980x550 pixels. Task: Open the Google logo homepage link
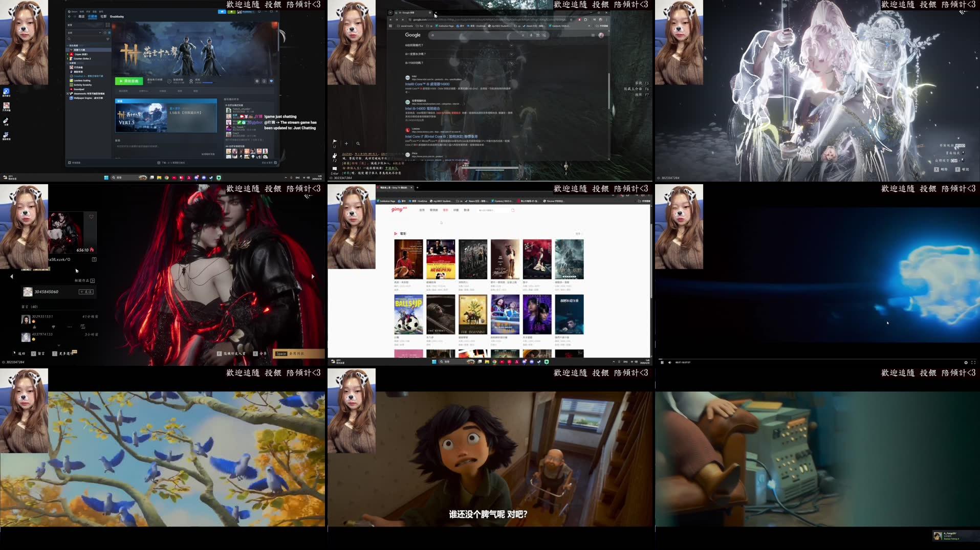(x=412, y=35)
